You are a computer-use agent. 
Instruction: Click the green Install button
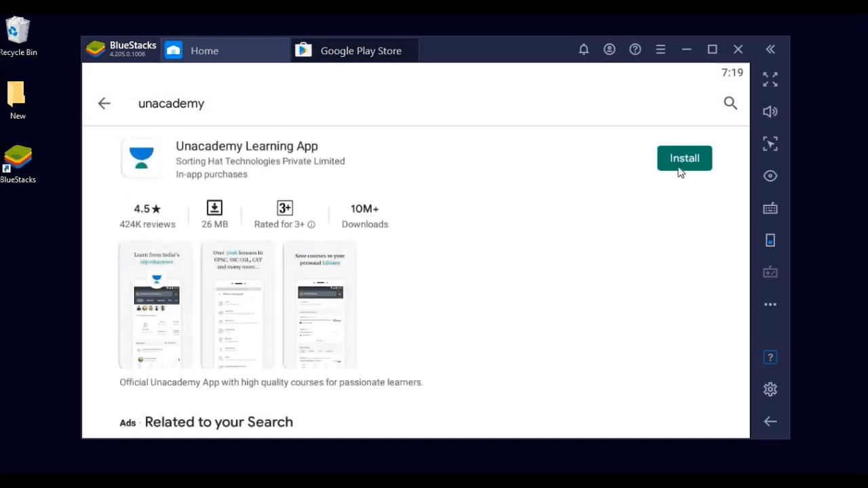[684, 158]
